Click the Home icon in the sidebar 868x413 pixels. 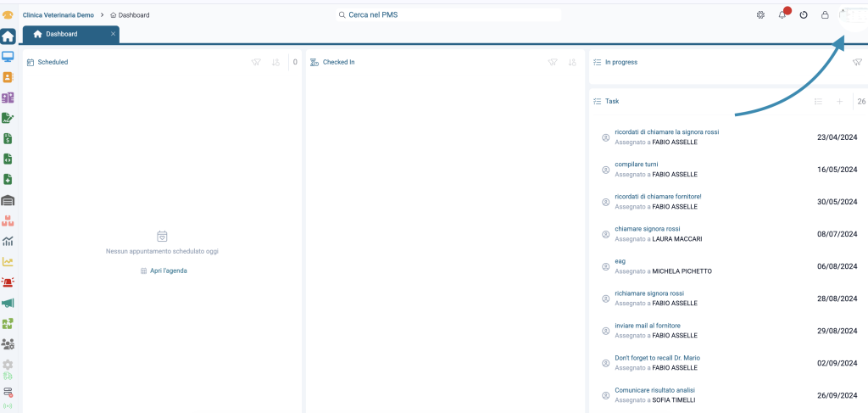click(x=8, y=36)
